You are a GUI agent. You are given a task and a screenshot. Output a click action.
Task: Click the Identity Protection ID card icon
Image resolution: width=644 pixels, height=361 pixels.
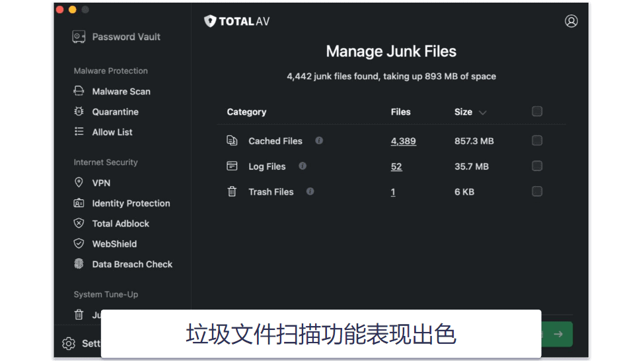(x=79, y=203)
